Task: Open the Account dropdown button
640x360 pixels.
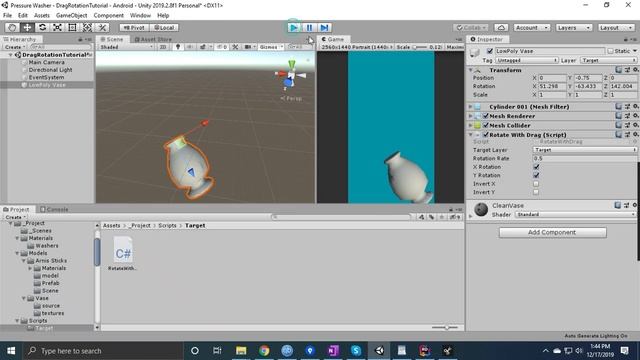Action: coord(531,28)
